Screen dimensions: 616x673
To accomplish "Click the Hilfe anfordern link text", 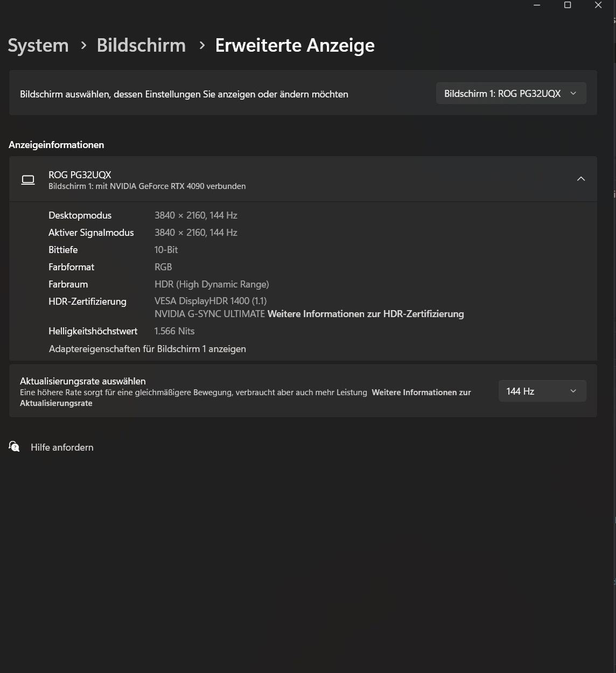I will point(62,447).
